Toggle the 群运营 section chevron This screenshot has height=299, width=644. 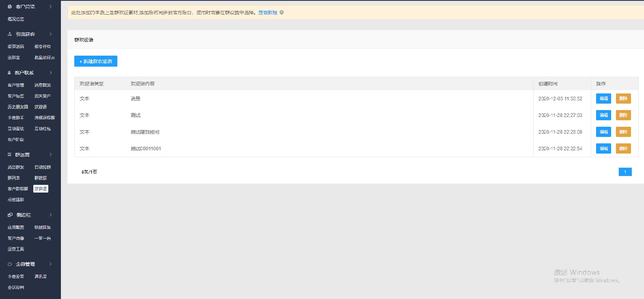(x=51, y=155)
